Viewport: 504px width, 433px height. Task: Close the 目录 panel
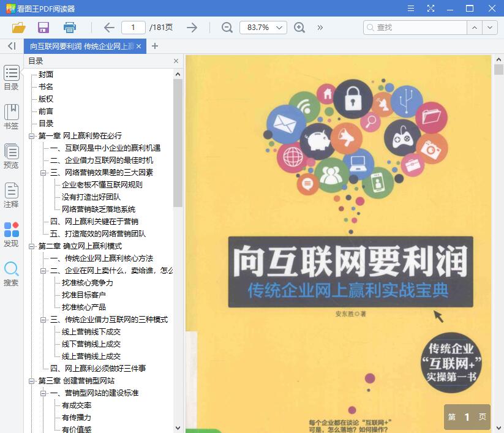coord(176,61)
